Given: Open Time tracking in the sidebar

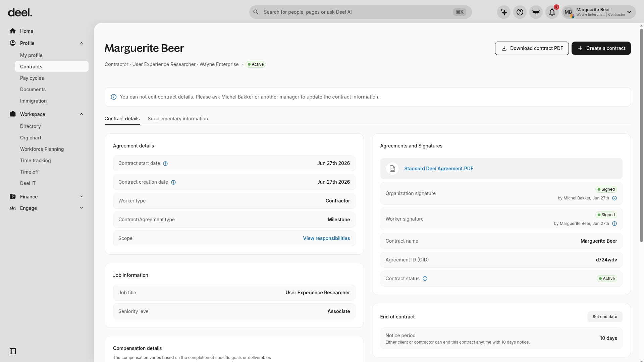Looking at the screenshot, I should point(52,161).
